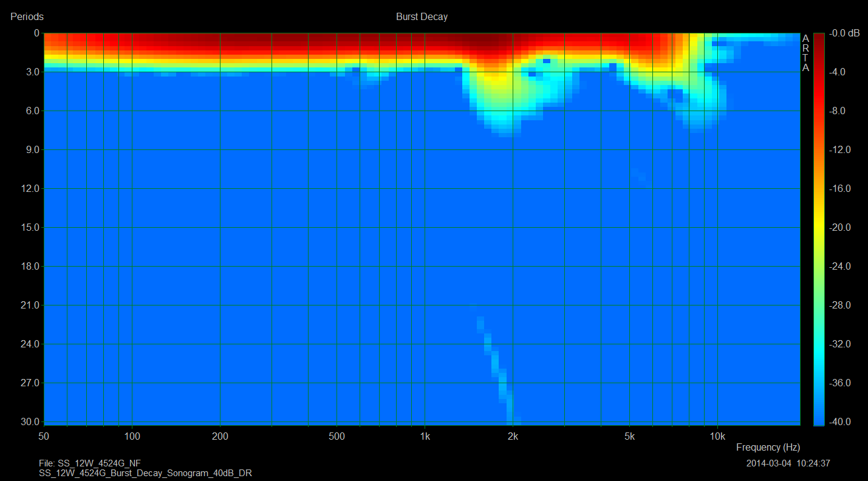The width and height of the screenshot is (868, 481).
Task: Click the vertical ARTA logo text
Action: (x=805, y=53)
